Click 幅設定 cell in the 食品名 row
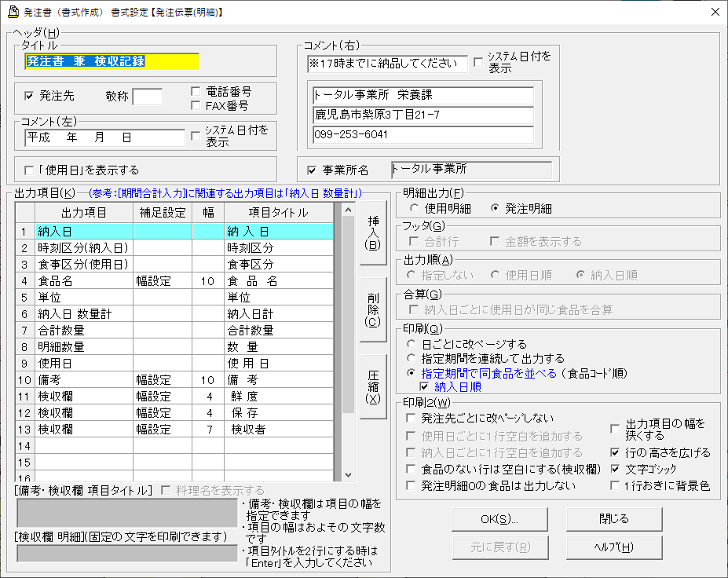 [163, 281]
